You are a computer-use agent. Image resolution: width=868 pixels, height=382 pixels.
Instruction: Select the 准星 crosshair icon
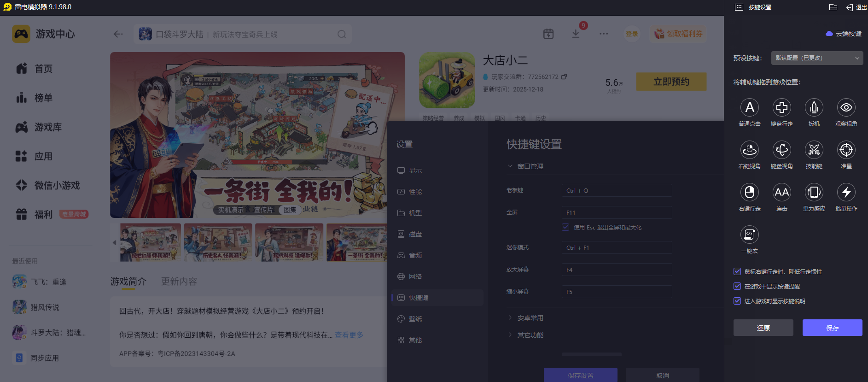click(846, 150)
